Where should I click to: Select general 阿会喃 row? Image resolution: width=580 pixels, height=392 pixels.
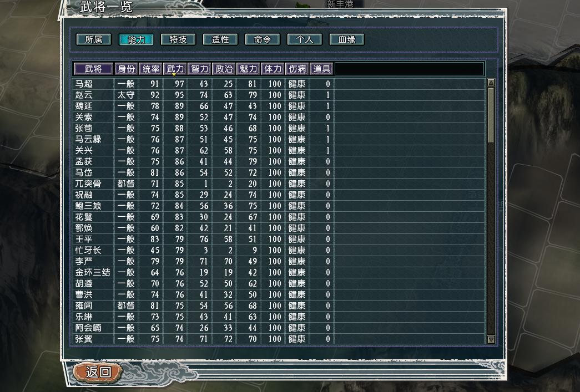click(x=279, y=328)
